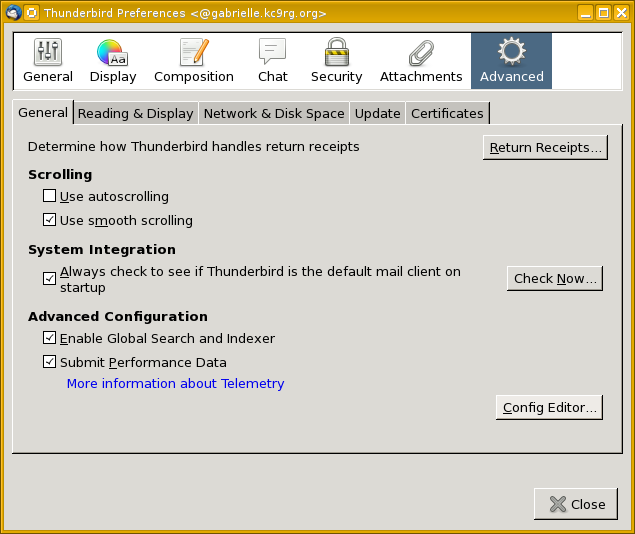Viewport: 635px width, 534px height.
Task: Open the Composition preferences pane
Action: point(194,61)
